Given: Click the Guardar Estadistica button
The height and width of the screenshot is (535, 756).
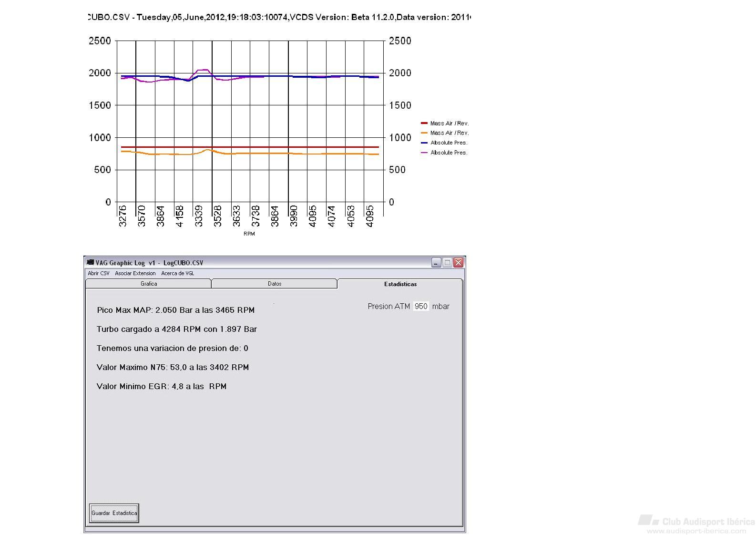Looking at the screenshot, I should click(114, 513).
